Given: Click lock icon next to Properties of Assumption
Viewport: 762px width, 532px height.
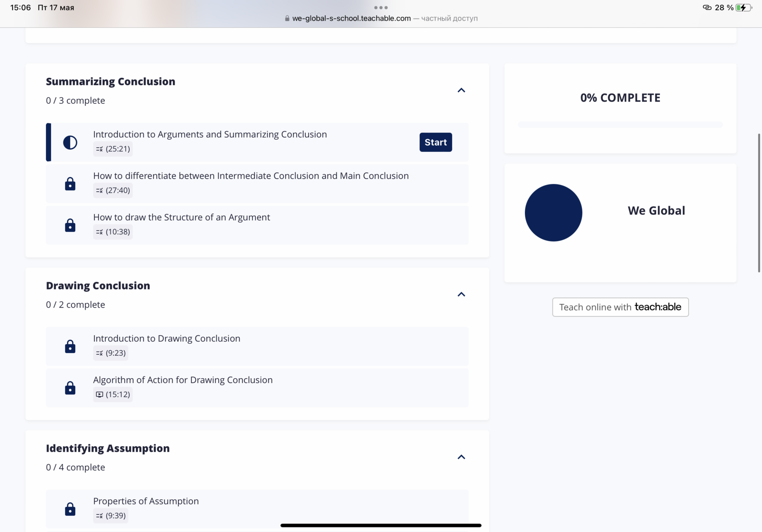Looking at the screenshot, I should pyautogui.click(x=70, y=509).
